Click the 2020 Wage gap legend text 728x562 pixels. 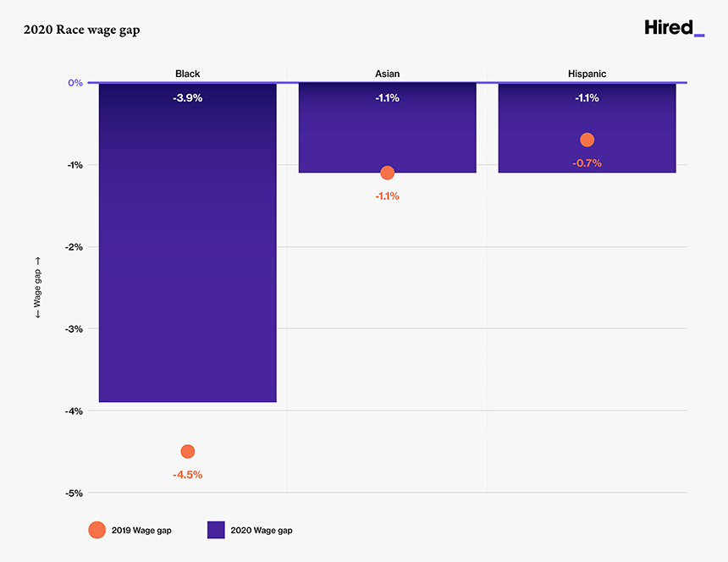(262, 531)
